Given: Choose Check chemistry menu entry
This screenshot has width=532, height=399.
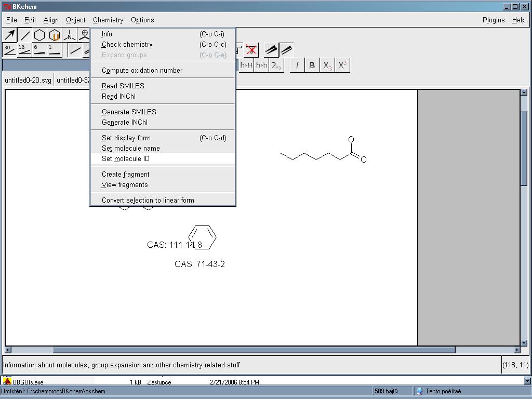Looking at the screenshot, I should pyautogui.click(x=163, y=45).
